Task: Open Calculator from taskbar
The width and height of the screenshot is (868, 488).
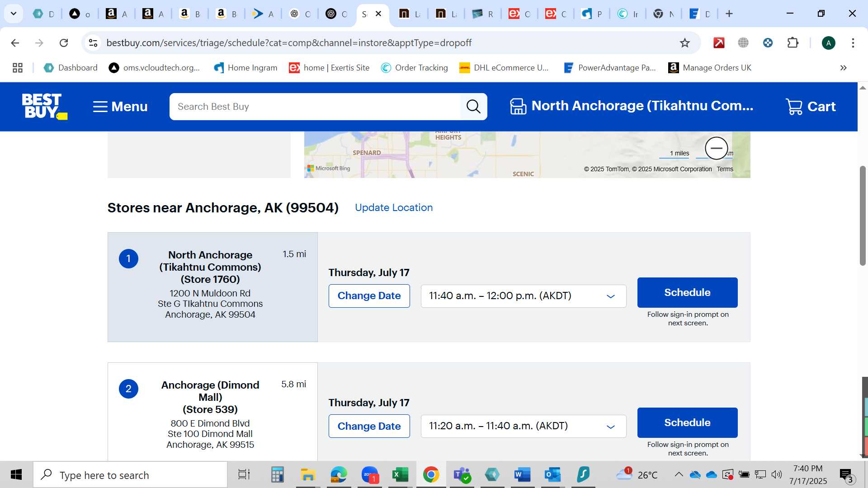Action: pos(277,475)
